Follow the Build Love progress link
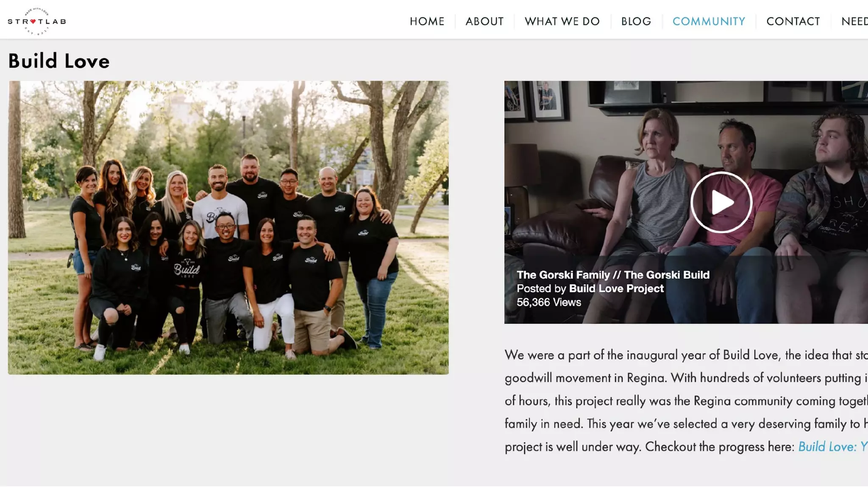Viewport: 868px width, 488px height. [x=833, y=446]
